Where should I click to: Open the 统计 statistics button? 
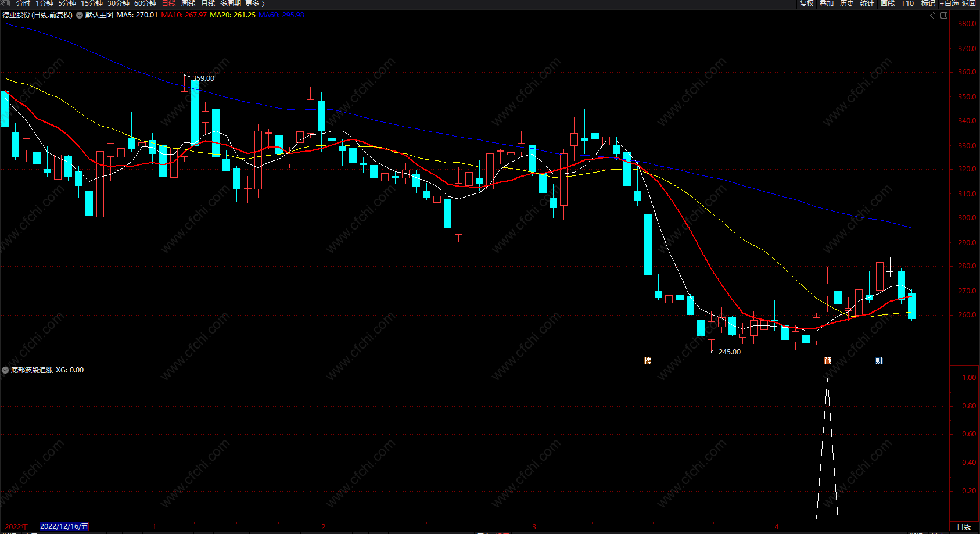pos(867,3)
